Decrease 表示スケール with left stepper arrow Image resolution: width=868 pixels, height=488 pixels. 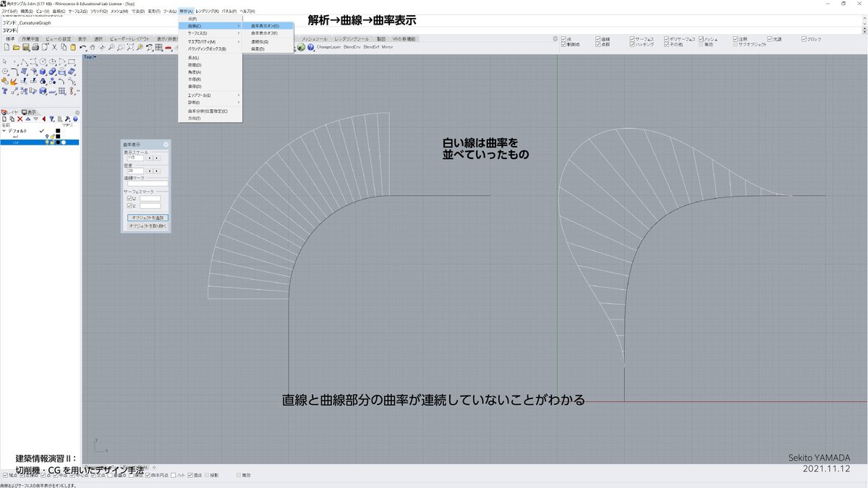tap(149, 158)
